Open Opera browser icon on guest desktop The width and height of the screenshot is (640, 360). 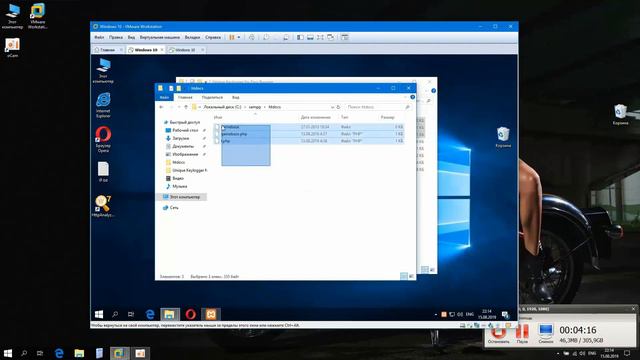103,140
